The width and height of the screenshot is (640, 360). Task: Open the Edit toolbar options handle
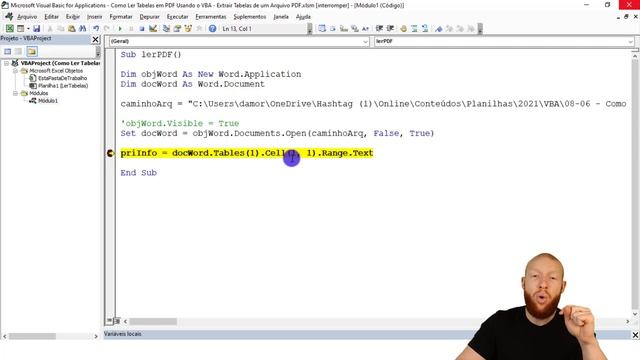(x=480, y=29)
